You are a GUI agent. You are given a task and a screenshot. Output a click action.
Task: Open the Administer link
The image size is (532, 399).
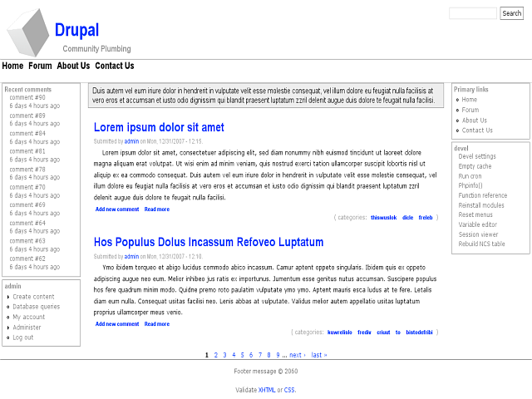(27, 328)
